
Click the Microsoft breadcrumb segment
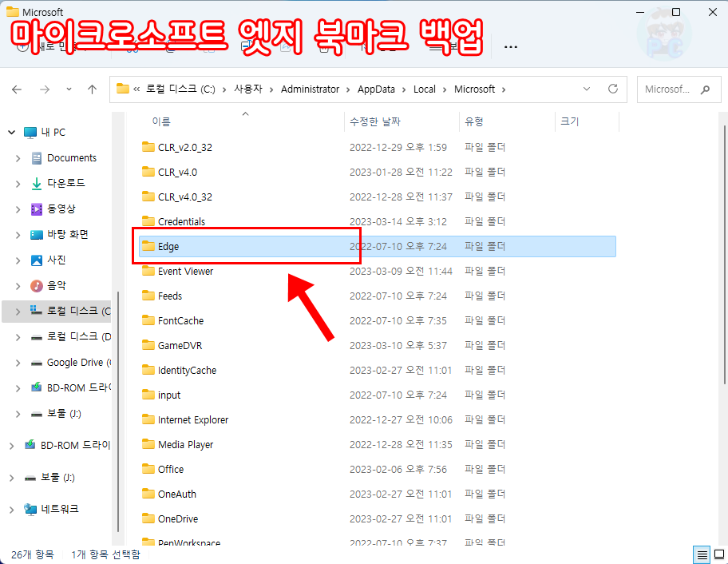point(474,89)
